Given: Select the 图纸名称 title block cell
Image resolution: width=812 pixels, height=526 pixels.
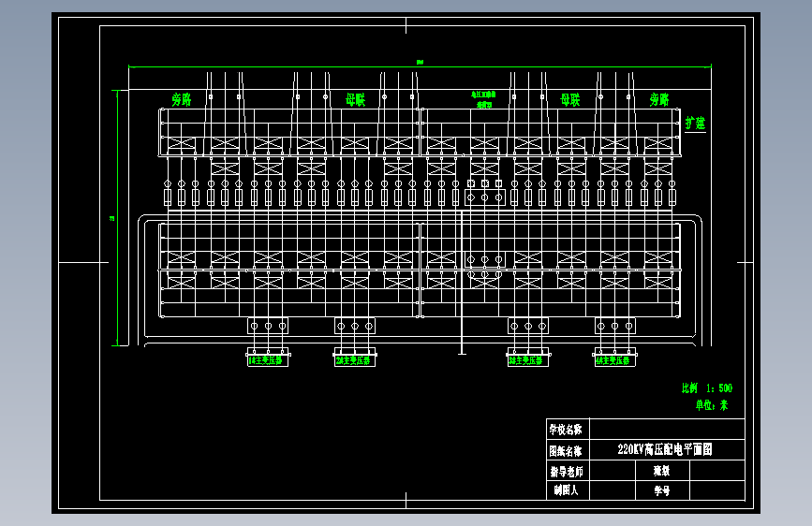Looking at the screenshot, I should tap(568, 450).
